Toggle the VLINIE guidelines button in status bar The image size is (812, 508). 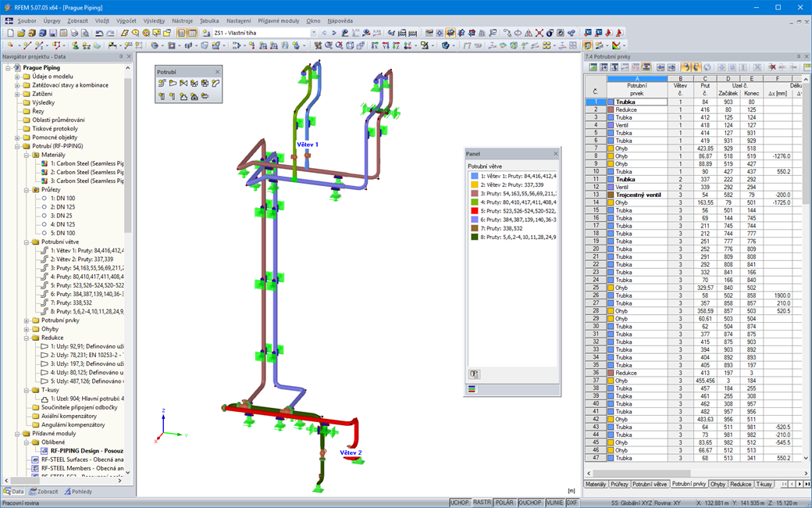tap(554, 503)
